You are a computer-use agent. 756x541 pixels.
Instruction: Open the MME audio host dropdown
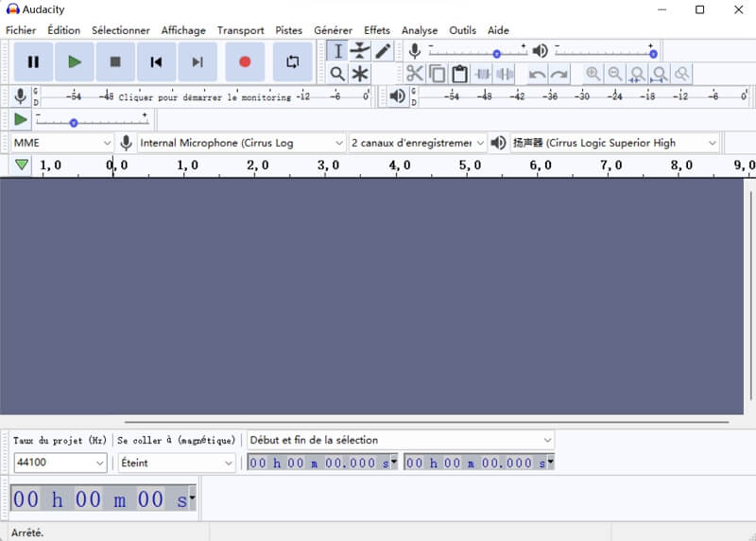[61, 143]
